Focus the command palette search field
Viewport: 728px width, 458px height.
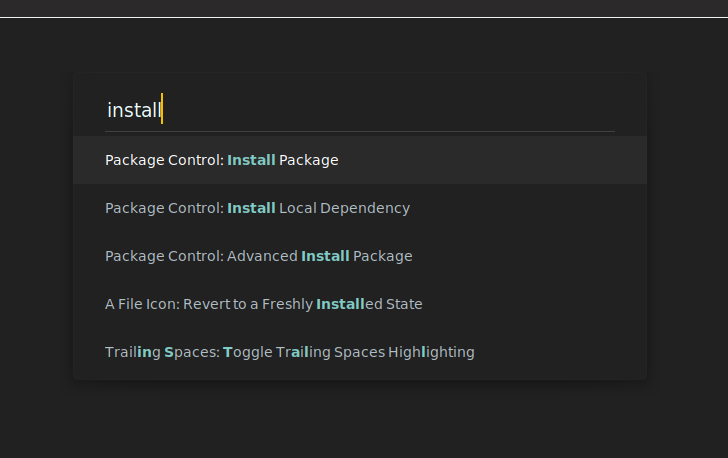pos(360,110)
